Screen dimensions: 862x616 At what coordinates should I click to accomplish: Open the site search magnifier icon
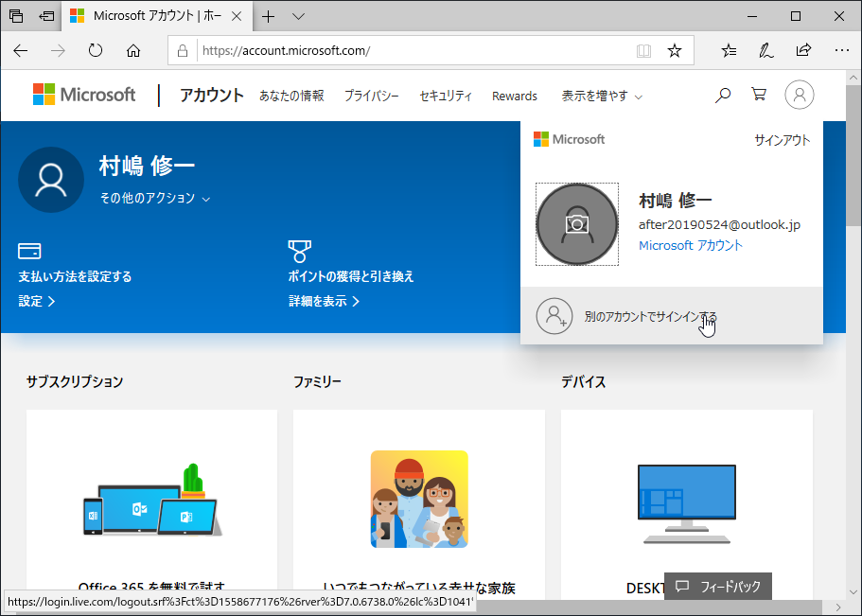pyautogui.click(x=722, y=96)
